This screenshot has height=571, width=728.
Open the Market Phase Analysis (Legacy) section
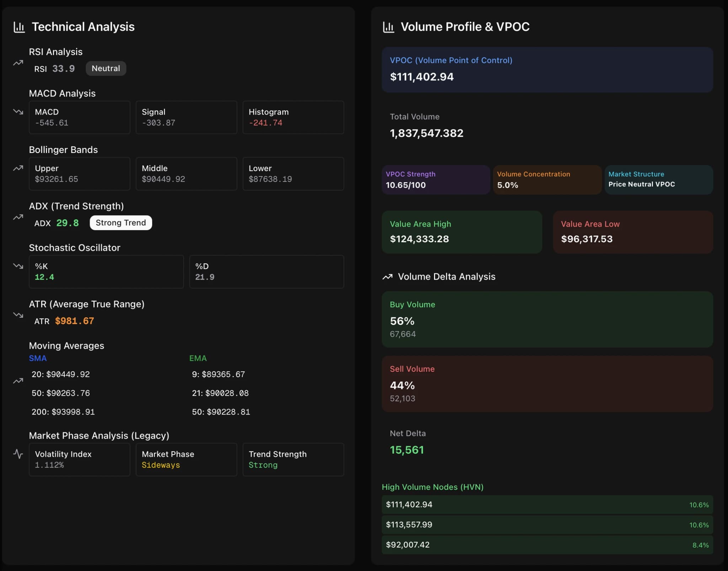point(100,435)
